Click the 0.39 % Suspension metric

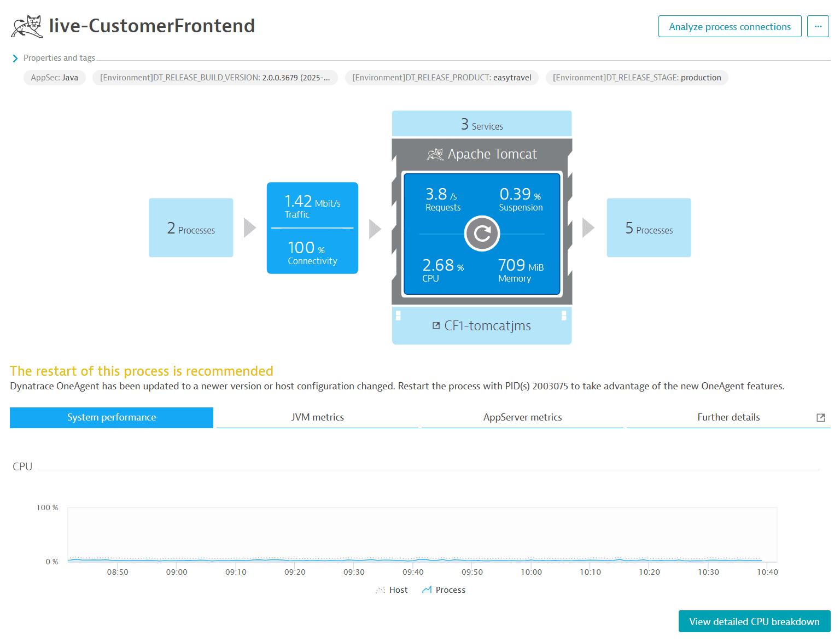click(x=521, y=199)
